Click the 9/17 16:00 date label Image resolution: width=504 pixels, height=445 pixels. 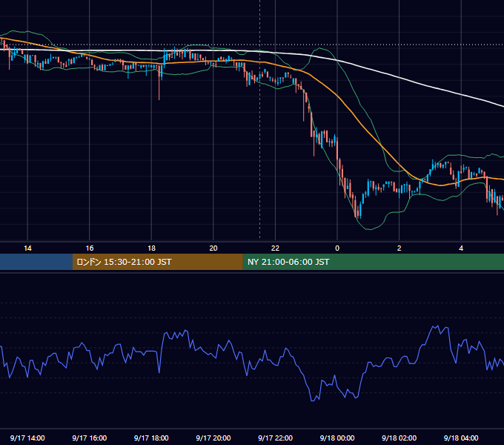pos(90,438)
